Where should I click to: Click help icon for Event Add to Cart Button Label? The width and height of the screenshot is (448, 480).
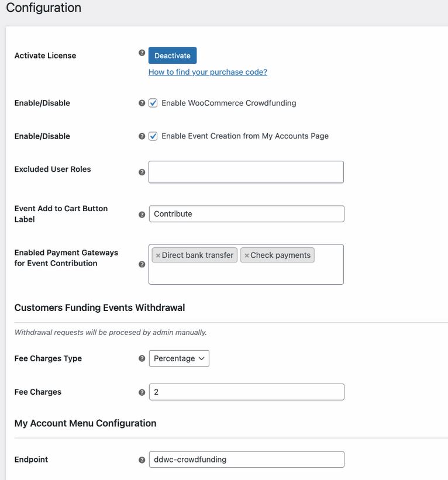coord(142,215)
